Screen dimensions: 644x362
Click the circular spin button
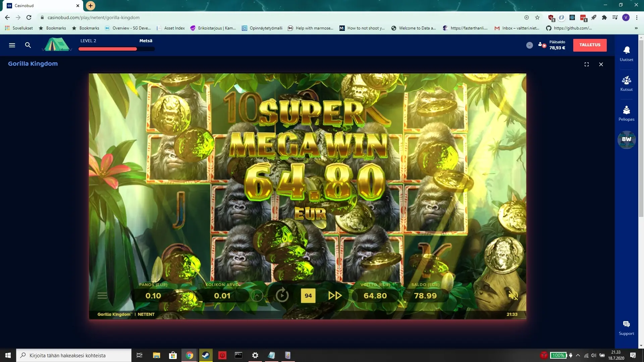pos(282,295)
